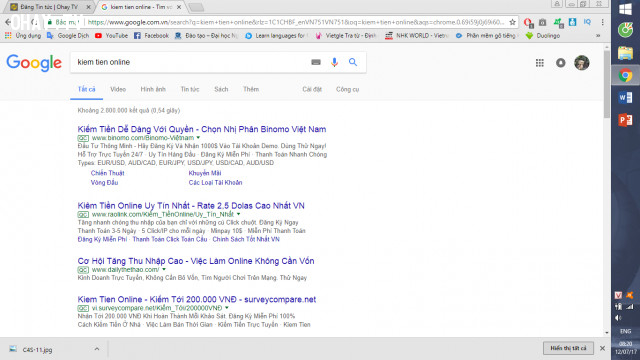640x360 pixels.
Task: Open the Google apps grid
Action: 540,63
